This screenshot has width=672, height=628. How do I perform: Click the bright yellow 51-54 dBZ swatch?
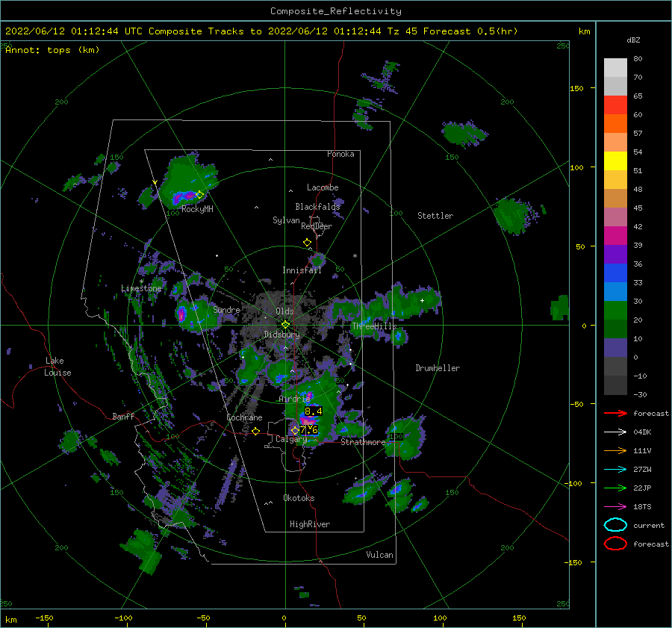pos(615,161)
